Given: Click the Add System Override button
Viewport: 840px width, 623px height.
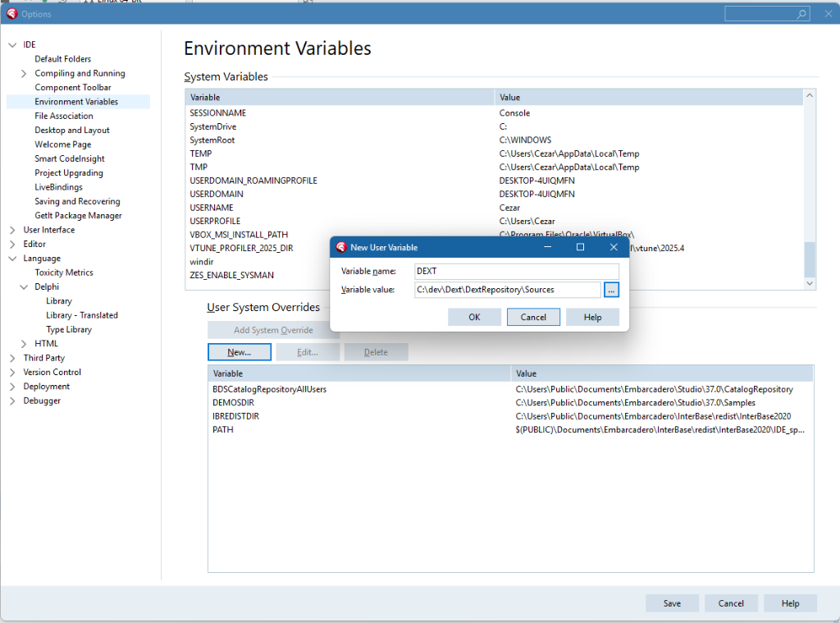Looking at the screenshot, I should pos(273,330).
